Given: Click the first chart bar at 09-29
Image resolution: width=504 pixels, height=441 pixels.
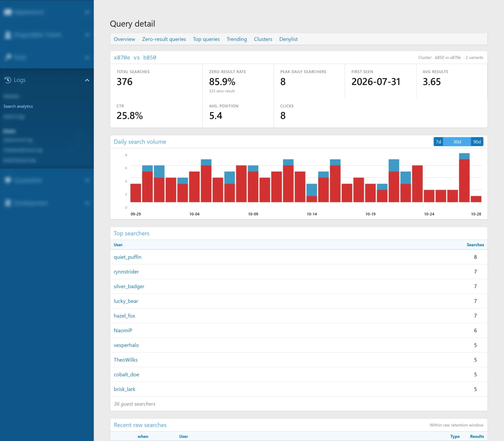Looking at the screenshot, I should 135,193.
